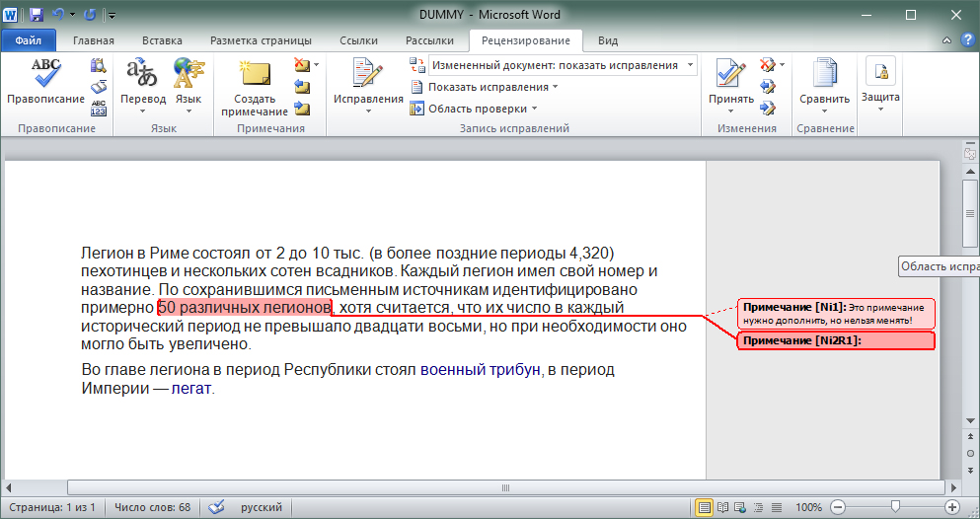Open the display for review combo box
The height and width of the screenshot is (519, 980).
[563, 65]
